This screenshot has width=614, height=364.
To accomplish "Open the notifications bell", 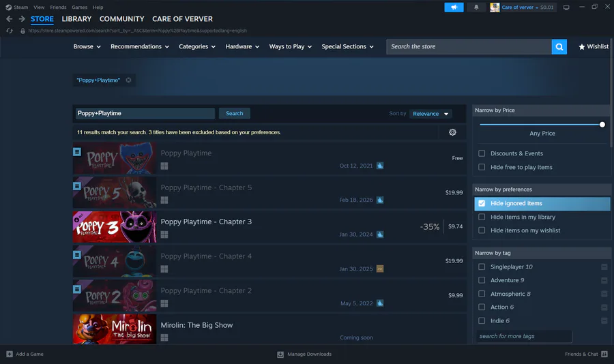I will click(476, 7).
